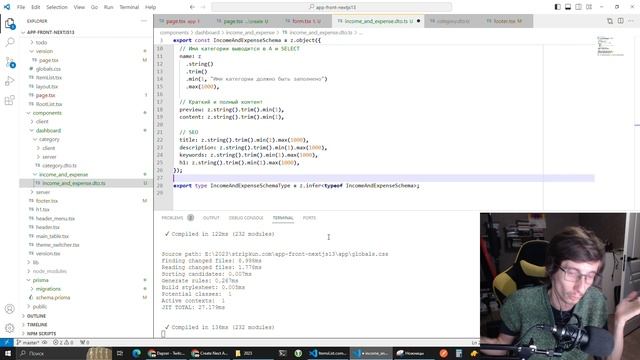640x360 pixels.
Task: Open the Terminal menu
Action: 129,7
